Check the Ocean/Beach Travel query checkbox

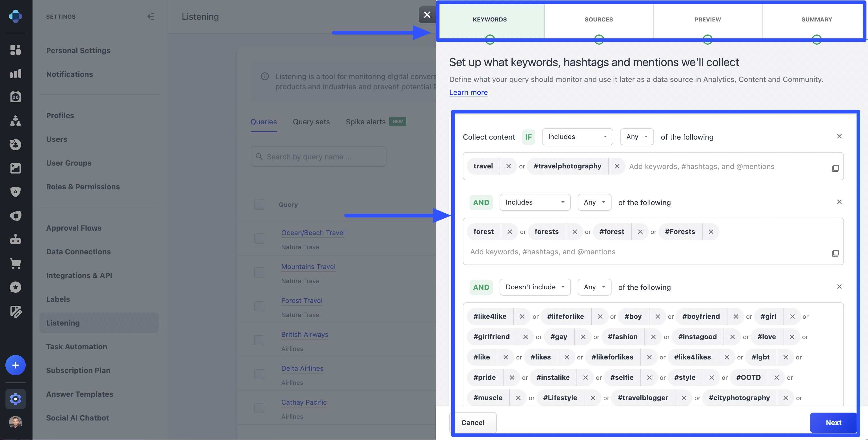259,238
